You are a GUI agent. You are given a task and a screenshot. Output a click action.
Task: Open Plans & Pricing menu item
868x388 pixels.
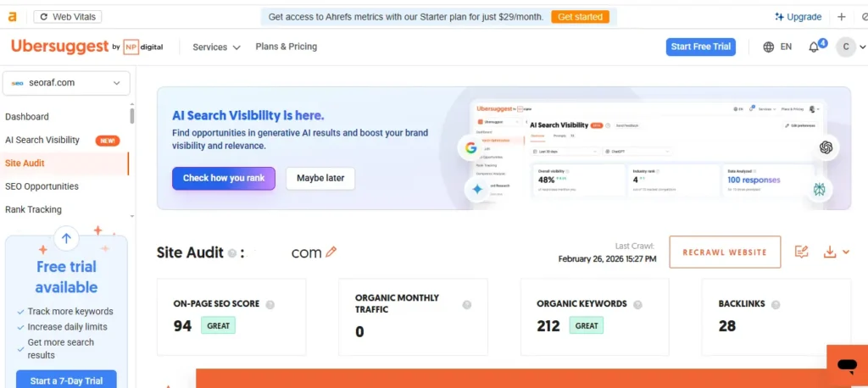click(287, 47)
